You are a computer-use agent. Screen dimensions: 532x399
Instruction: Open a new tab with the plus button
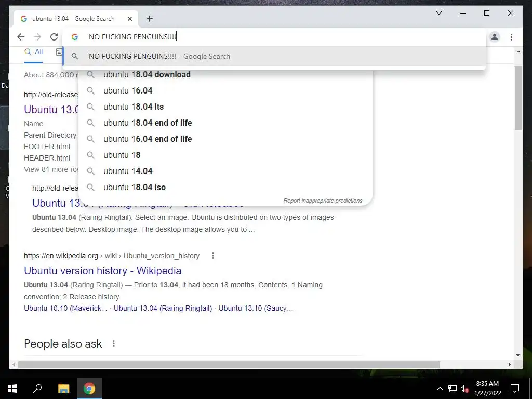(x=150, y=19)
